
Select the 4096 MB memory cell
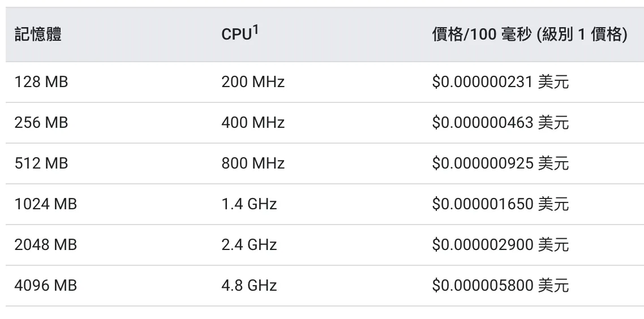(x=46, y=286)
